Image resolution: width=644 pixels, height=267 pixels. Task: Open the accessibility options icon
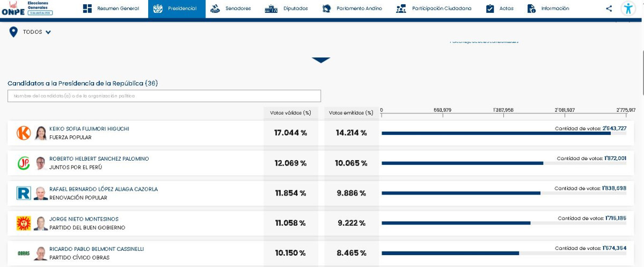[628, 9]
